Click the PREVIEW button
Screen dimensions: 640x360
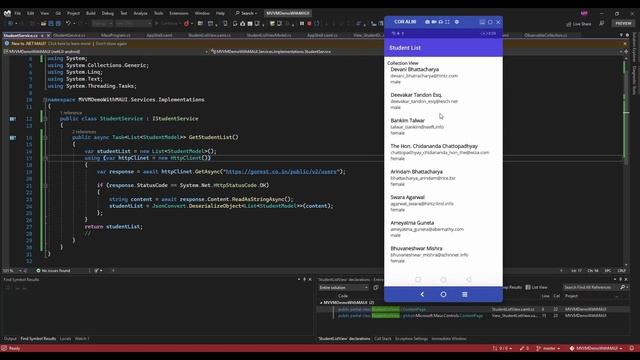point(623,24)
